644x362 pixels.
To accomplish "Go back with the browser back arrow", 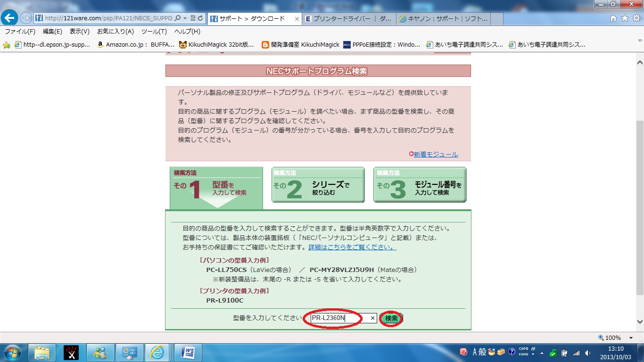I will pyautogui.click(x=9, y=18).
